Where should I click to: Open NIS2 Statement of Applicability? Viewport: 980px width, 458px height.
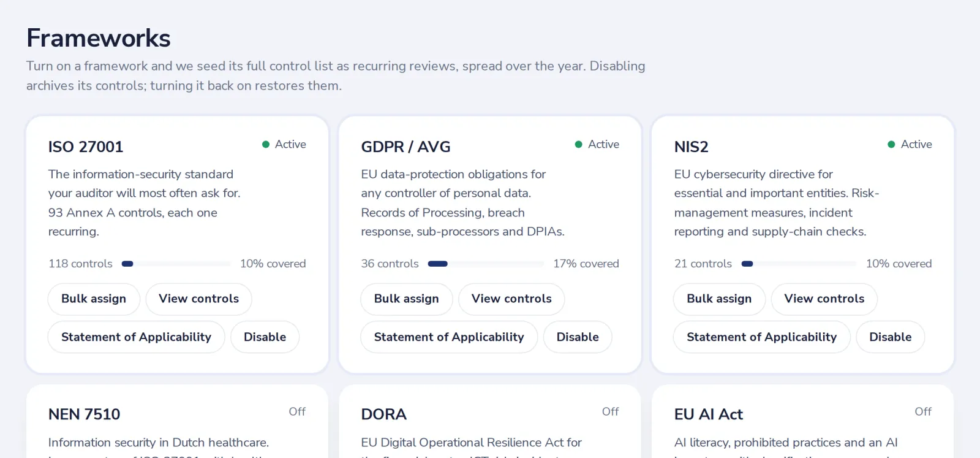(x=761, y=337)
